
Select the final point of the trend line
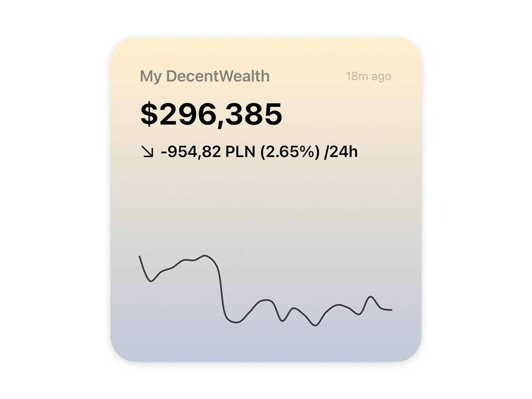(392, 310)
